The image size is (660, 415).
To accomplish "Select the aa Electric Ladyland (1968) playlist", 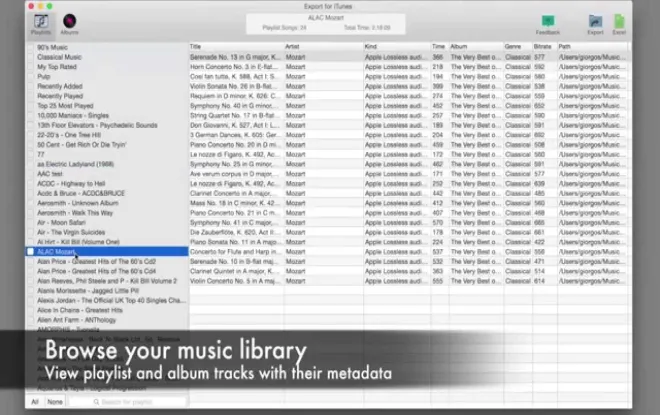I will click(75, 164).
